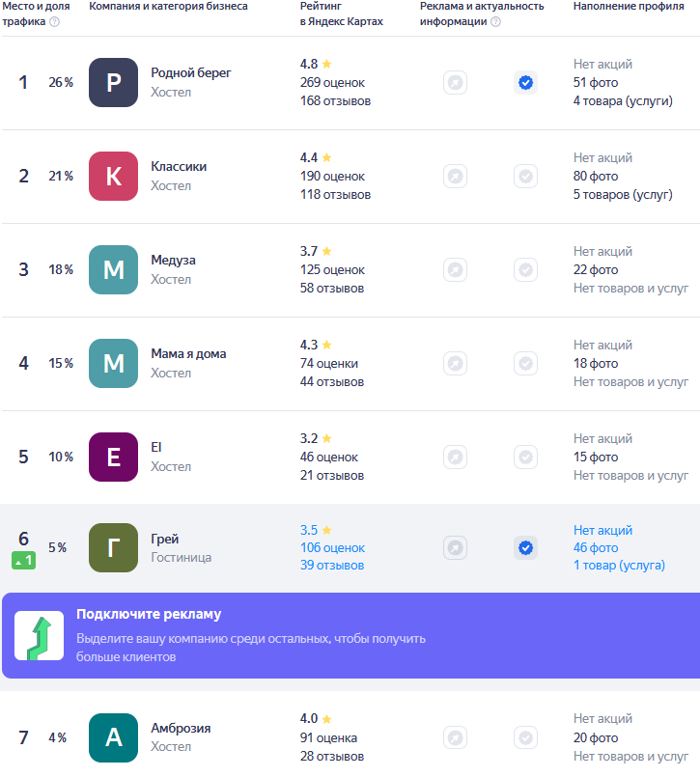Click the advertising icon in Амброзия row

pos(455,738)
